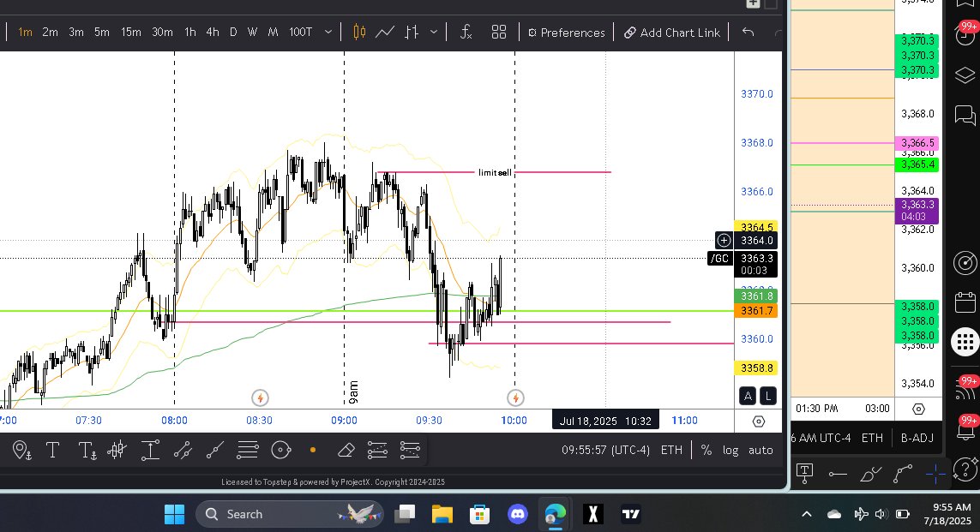Select the anchored pin drawing tool
This screenshot has width=980, height=532.
pyautogui.click(x=22, y=451)
